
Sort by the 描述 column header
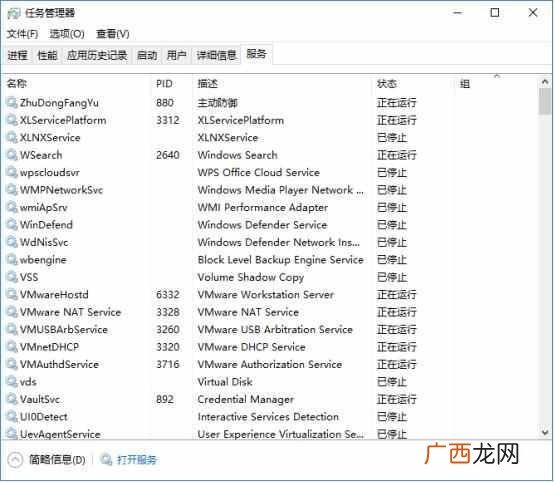[x=207, y=84]
